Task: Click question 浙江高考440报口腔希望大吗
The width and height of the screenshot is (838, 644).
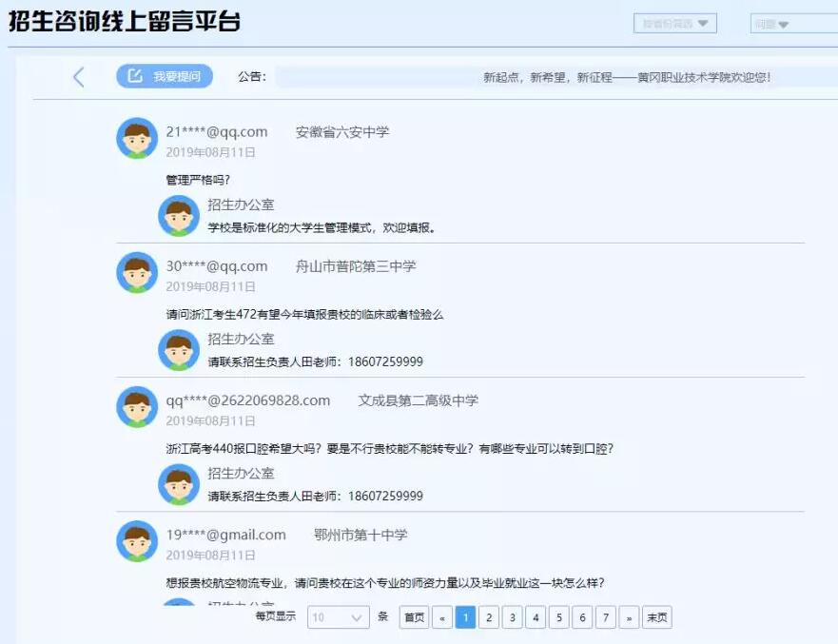Action: pos(390,448)
